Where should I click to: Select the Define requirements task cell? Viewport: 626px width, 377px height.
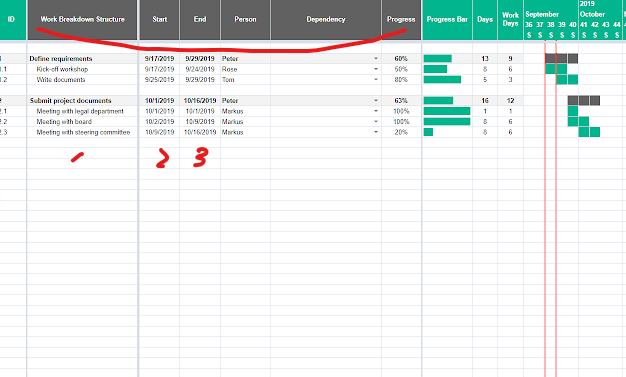(83, 59)
